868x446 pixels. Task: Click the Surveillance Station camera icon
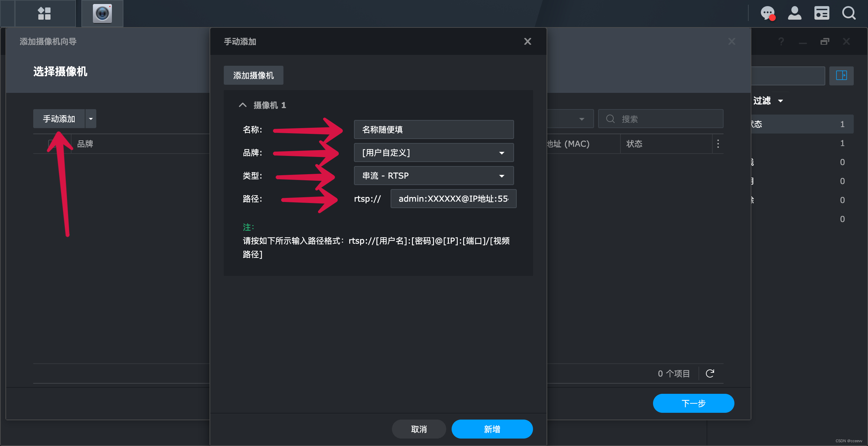tap(102, 14)
